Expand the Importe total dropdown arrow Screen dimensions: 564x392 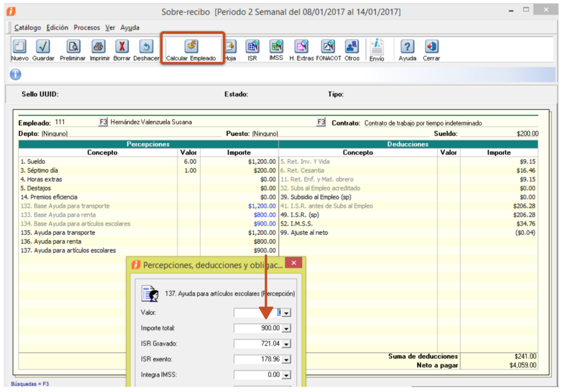tap(287, 328)
